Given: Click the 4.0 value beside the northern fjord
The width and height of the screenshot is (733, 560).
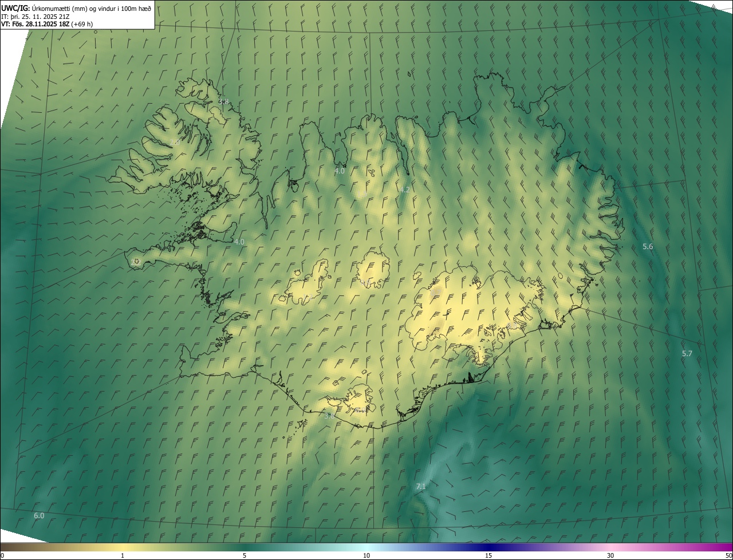Looking at the screenshot, I should pos(340,171).
